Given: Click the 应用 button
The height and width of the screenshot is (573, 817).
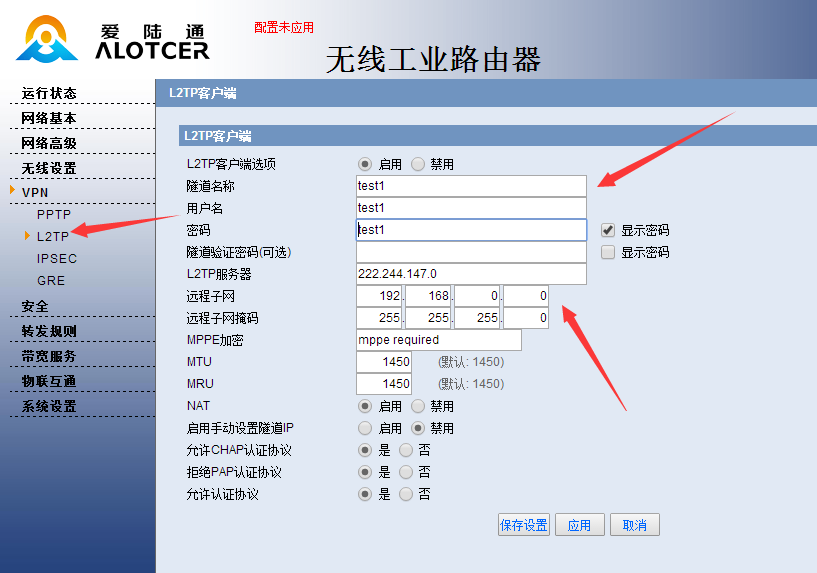Looking at the screenshot, I should pos(579,525).
